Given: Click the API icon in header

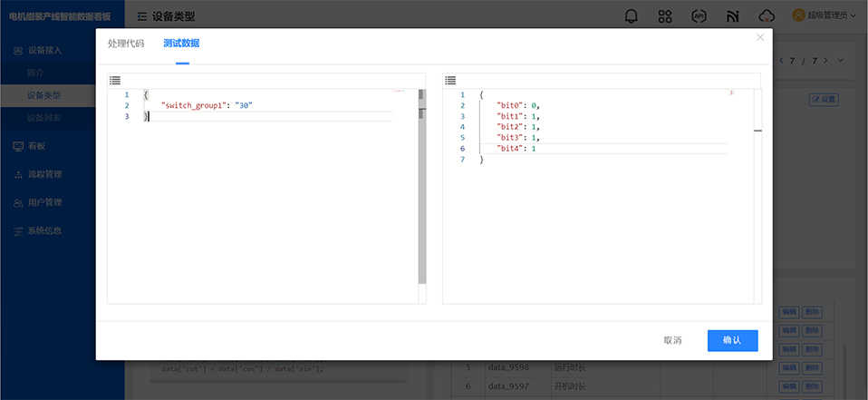Looking at the screenshot, I should click(x=699, y=15).
